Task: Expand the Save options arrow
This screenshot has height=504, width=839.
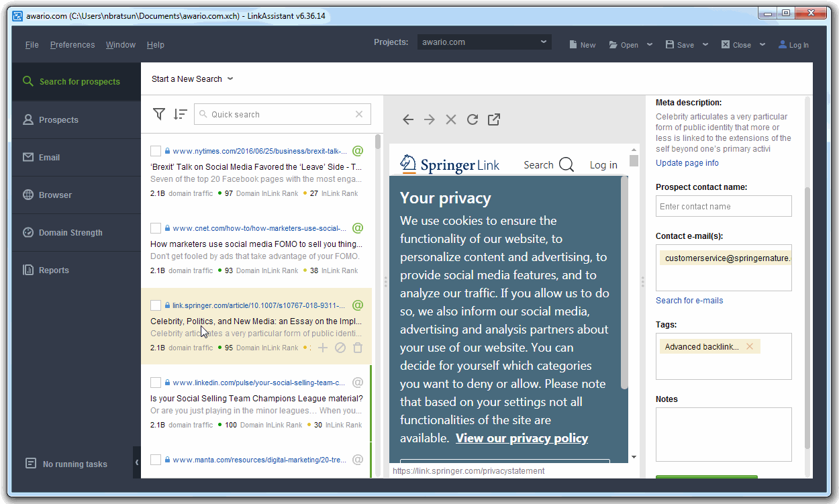Action: click(705, 45)
